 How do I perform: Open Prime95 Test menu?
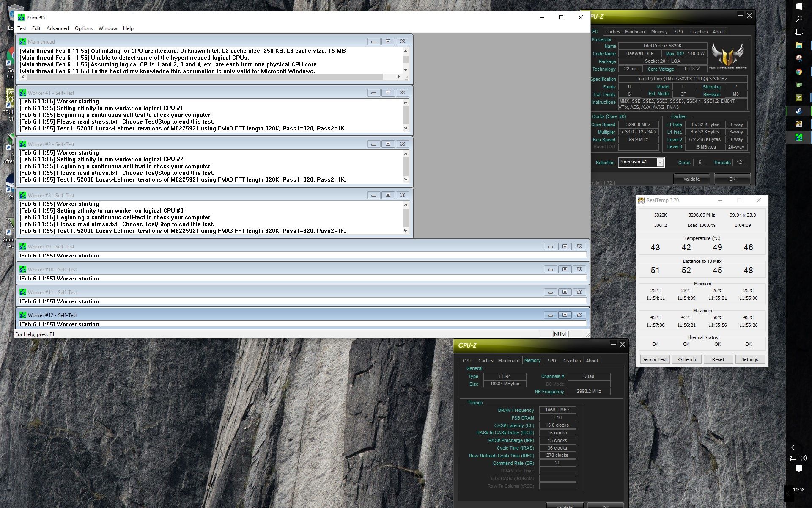22,28
